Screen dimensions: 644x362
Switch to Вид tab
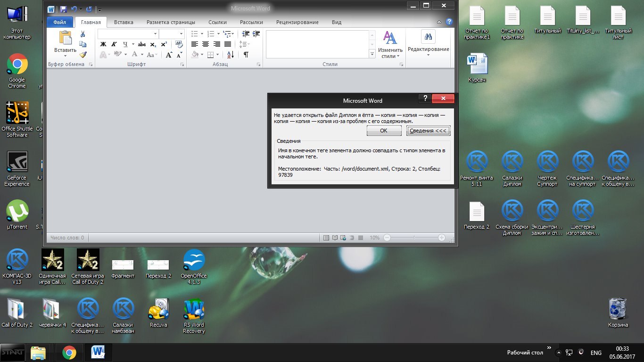336,22
